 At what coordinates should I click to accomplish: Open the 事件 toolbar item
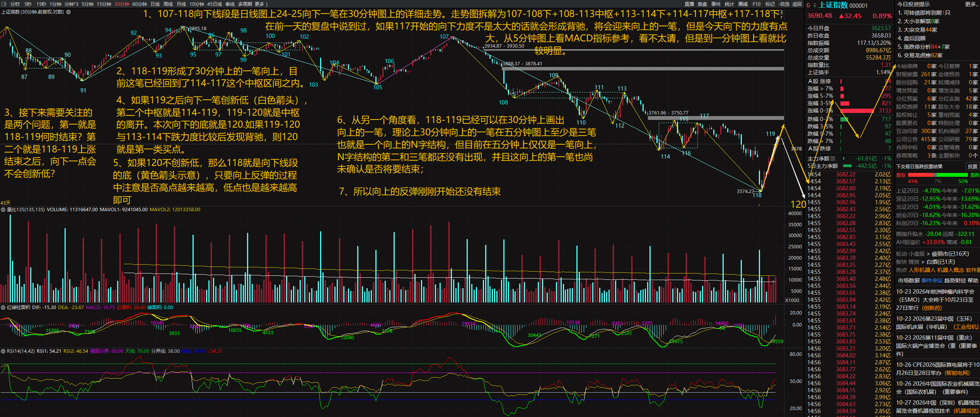coord(716,4)
